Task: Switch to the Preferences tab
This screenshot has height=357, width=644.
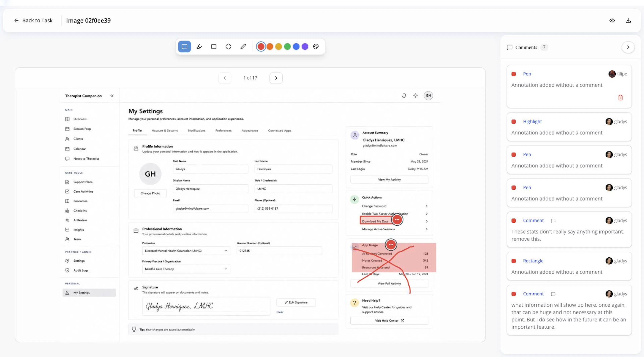Action: click(x=223, y=131)
